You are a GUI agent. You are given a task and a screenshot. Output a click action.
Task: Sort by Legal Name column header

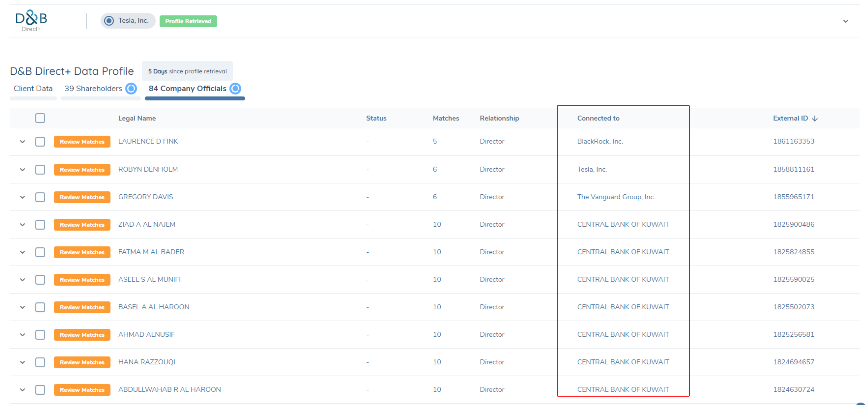(x=137, y=119)
